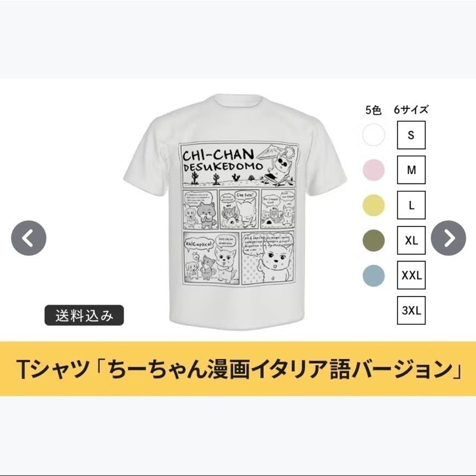This screenshot has height=476, width=476.
Task: Choose size XXL box
Action: [411, 275]
